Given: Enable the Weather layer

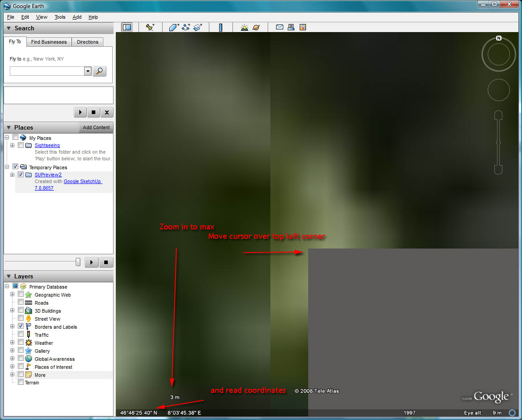Looking at the screenshot, I should [x=20, y=342].
